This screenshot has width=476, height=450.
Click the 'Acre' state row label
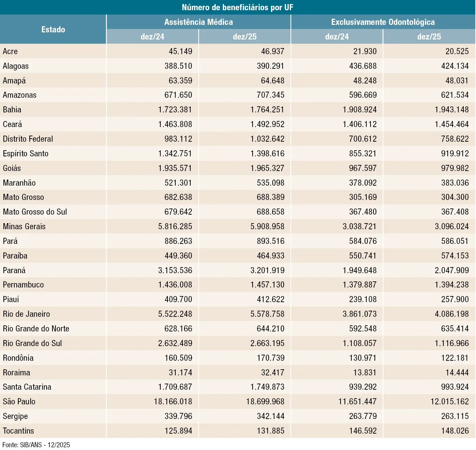click(x=10, y=51)
